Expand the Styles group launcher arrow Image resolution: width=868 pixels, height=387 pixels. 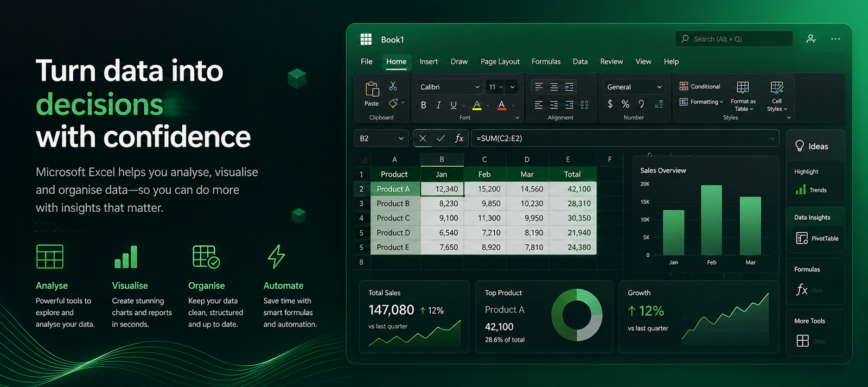pyautogui.click(x=789, y=118)
